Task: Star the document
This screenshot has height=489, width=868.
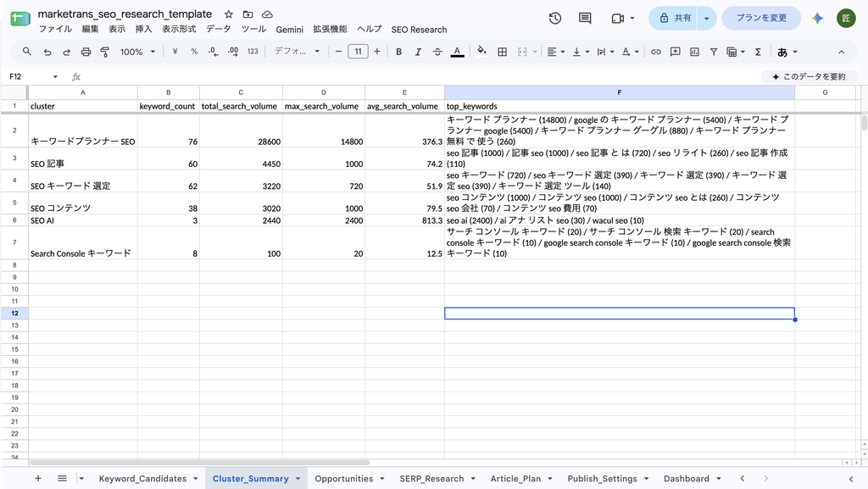Action: pos(229,14)
